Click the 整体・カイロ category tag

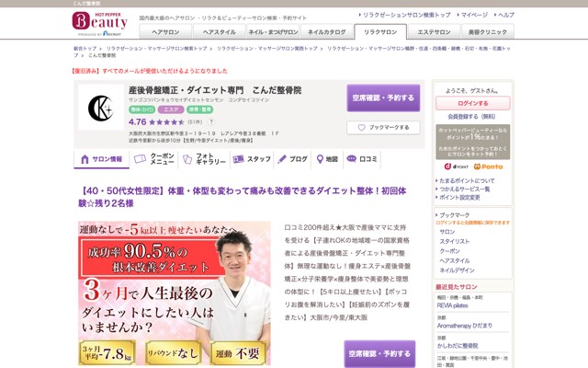[x=142, y=109]
